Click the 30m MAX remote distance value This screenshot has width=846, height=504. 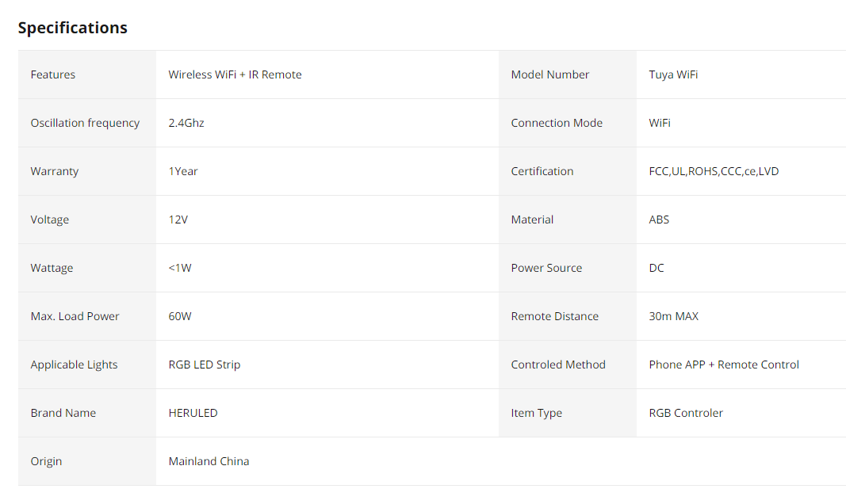(673, 316)
